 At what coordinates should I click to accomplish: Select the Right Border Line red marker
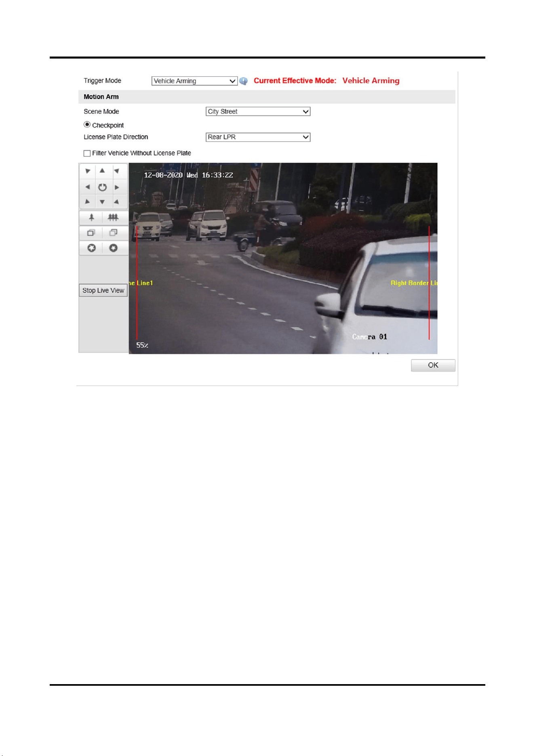pos(429,283)
